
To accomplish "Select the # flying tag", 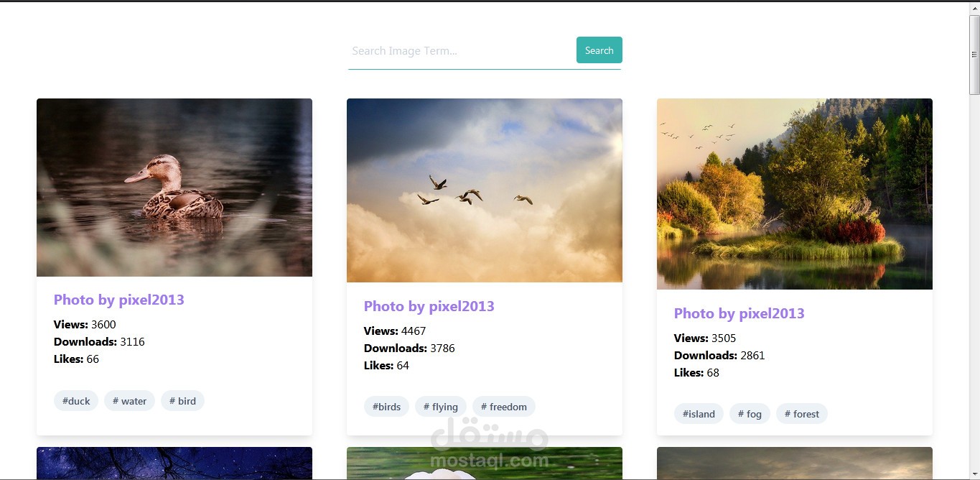I will point(441,407).
